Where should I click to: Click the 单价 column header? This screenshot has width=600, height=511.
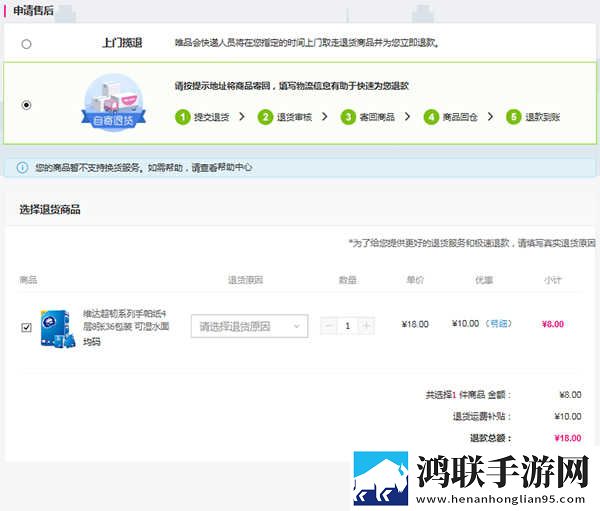click(415, 280)
